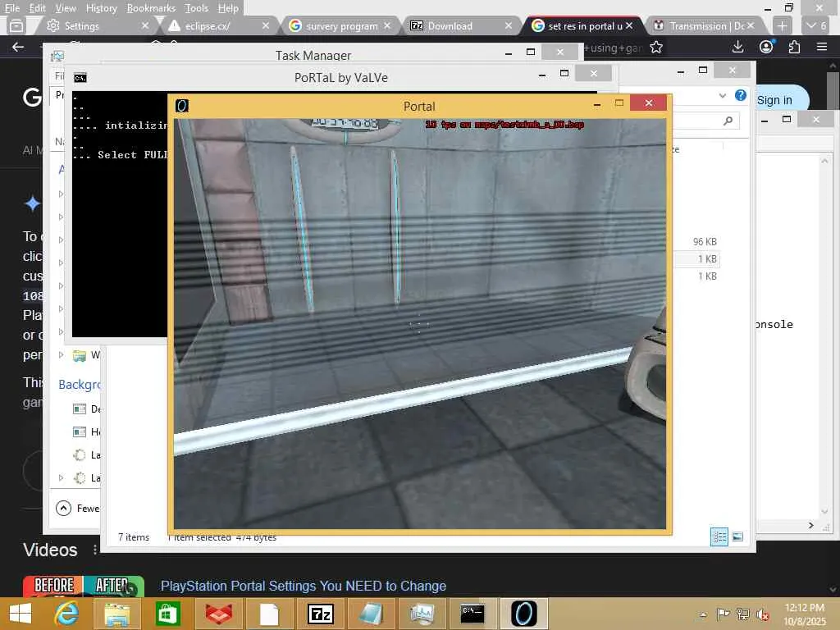840x630 pixels.
Task: Click the Task Manager title bar icon
Action: click(57, 56)
